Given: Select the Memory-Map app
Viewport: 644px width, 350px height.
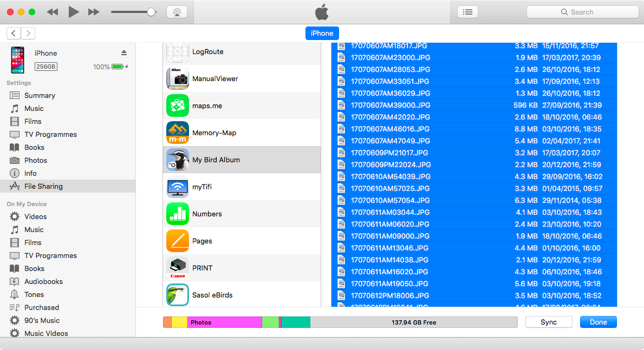Looking at the screenshot, I should click(214, 133).
